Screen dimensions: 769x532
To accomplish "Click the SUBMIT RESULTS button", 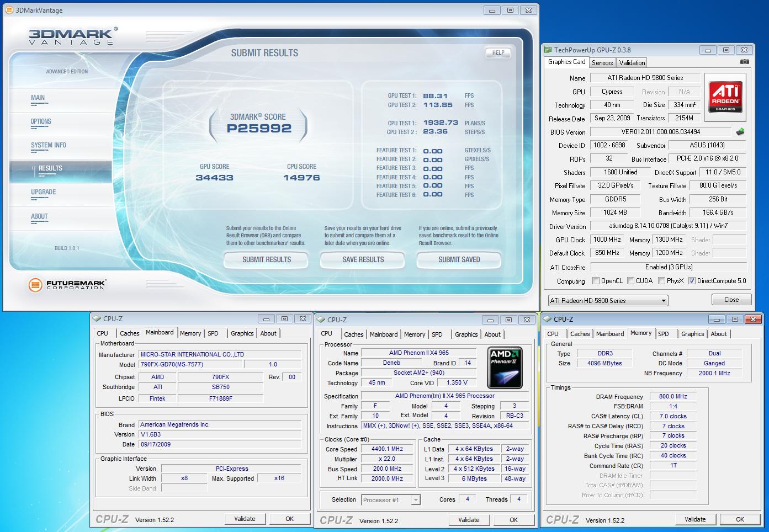I will pos(266,259).
